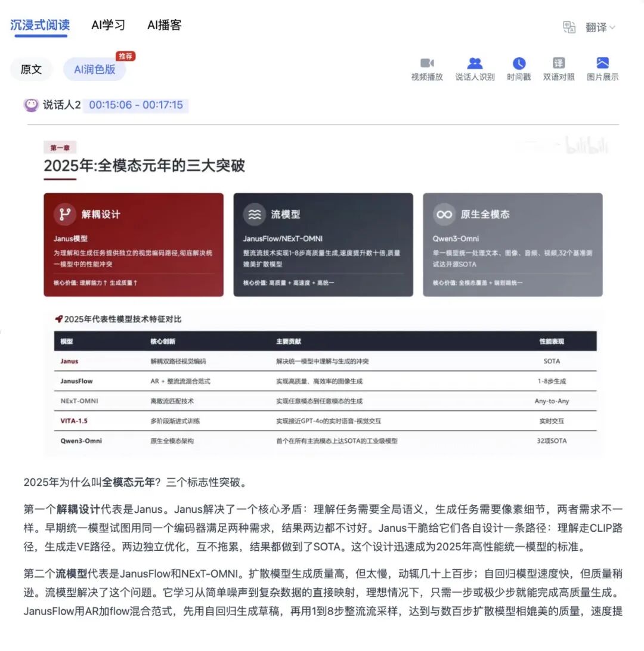
Task: Click the 推荐 badge
Action: click(125, 56)
